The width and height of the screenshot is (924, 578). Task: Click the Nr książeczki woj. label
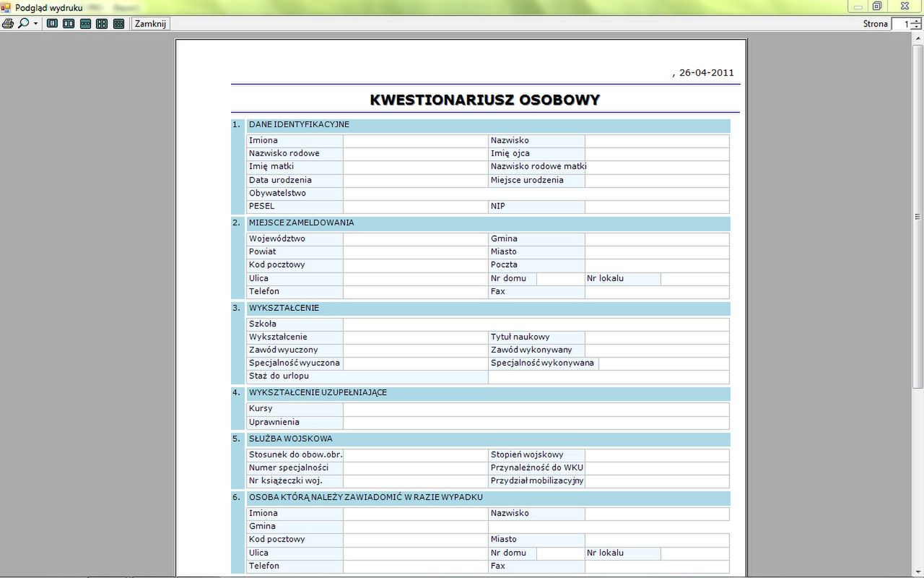(286, 480)
